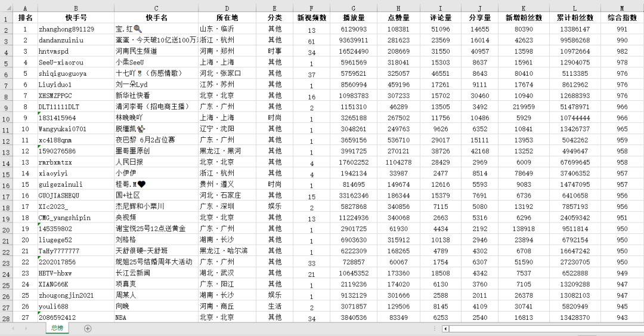Select row 5 header
The width and height of the screenshot is (644, 336).
pyautogui.click(x=6, y=63)
